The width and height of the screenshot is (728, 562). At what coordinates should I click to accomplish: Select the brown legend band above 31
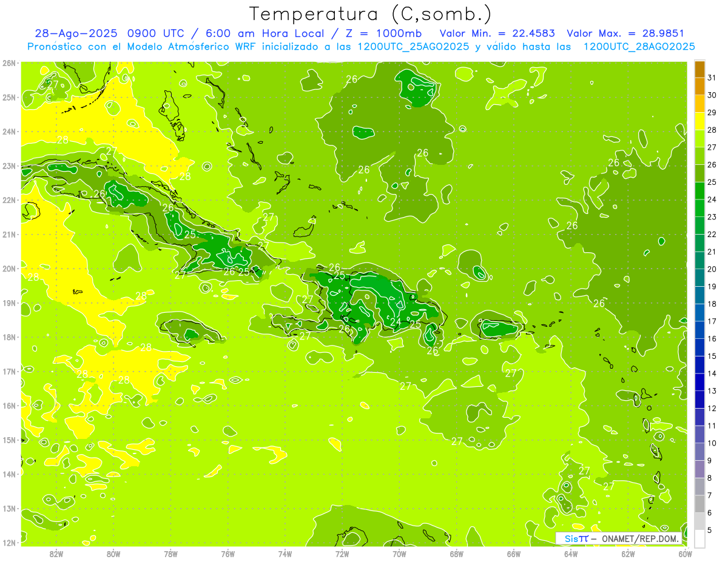(699, 69)
